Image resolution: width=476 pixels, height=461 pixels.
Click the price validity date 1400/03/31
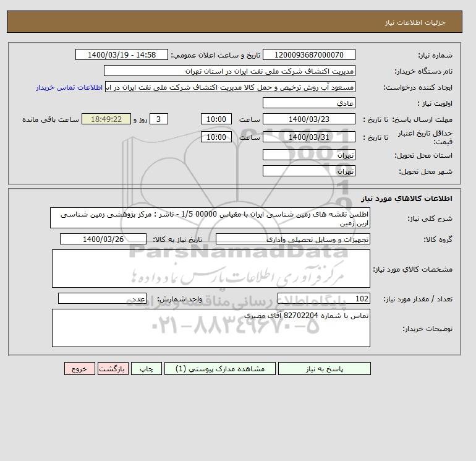pyautogui.click(x=308, y=137)
